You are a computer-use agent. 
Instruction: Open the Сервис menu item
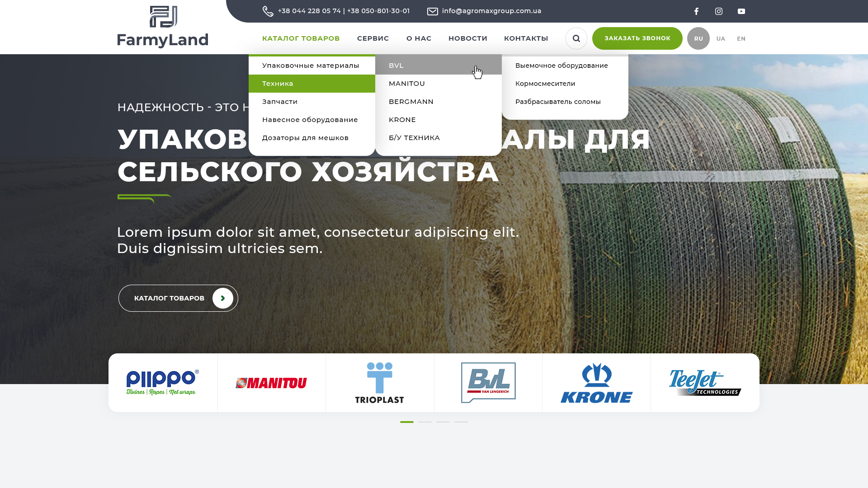(373, 38)
